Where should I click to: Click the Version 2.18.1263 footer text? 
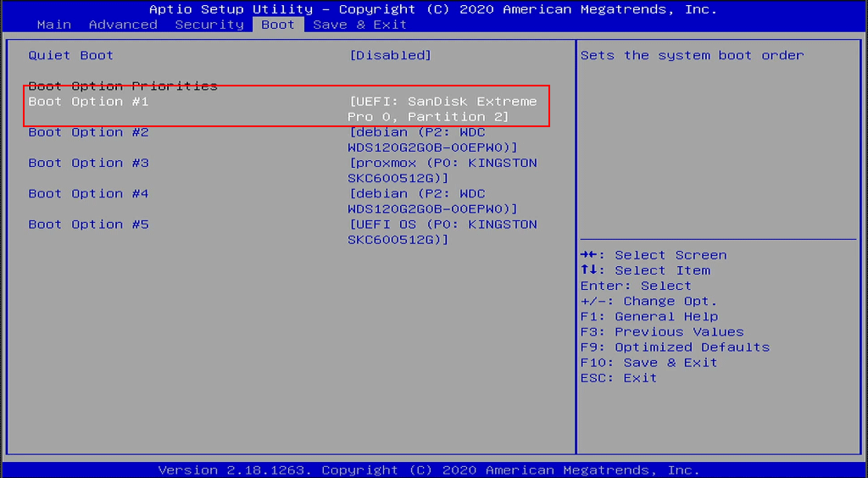tap(429, 470)
